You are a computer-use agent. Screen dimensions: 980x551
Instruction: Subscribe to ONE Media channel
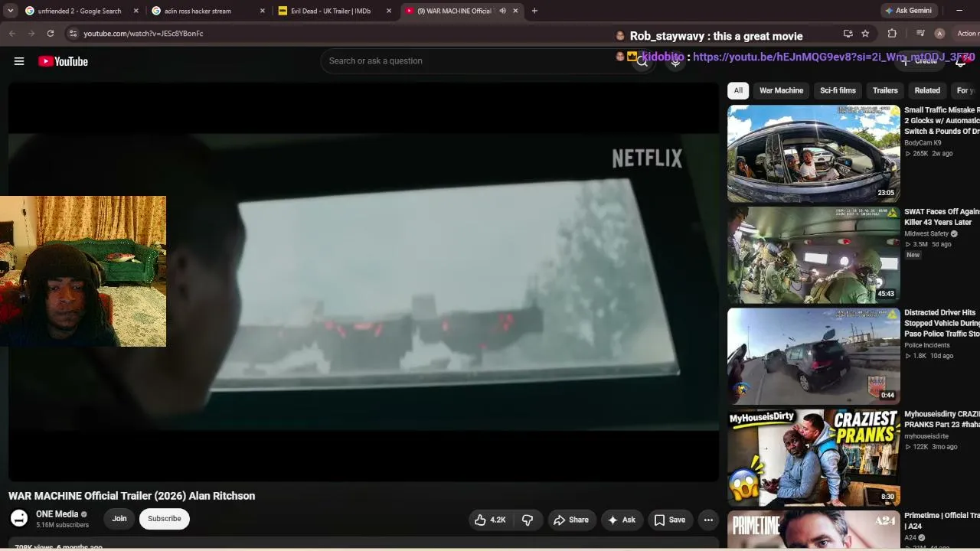tap(165, 519)
